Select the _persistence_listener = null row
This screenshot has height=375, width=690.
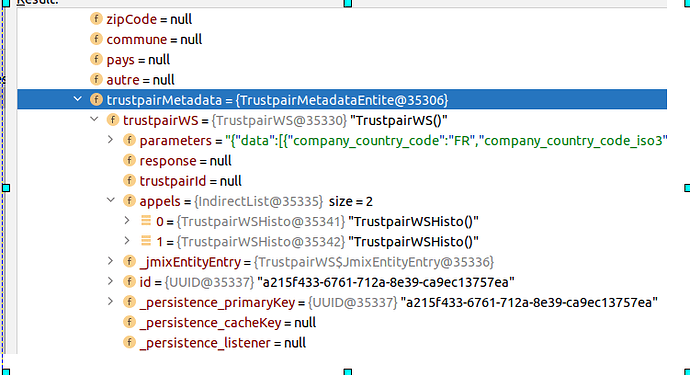(223, 343)
